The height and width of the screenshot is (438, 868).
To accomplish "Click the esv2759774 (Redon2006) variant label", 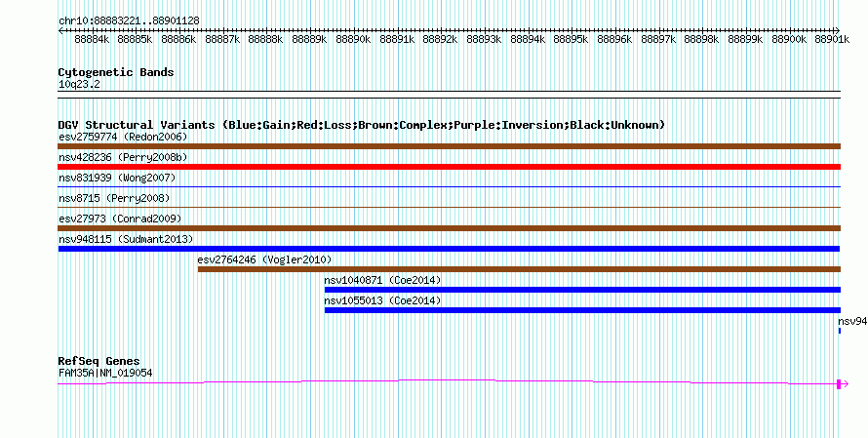I will (x=123, y=137).
